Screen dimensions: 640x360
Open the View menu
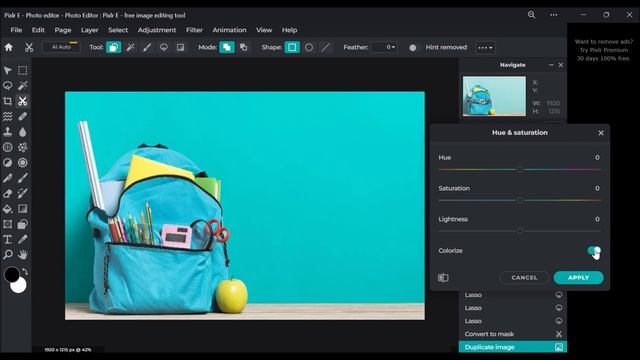pos(264,30)
